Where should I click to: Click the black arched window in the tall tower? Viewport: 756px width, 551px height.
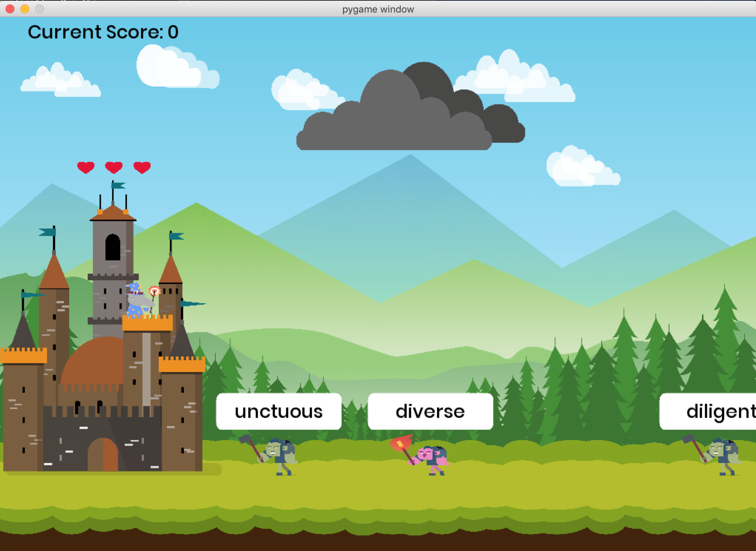(x=112, y=247)
